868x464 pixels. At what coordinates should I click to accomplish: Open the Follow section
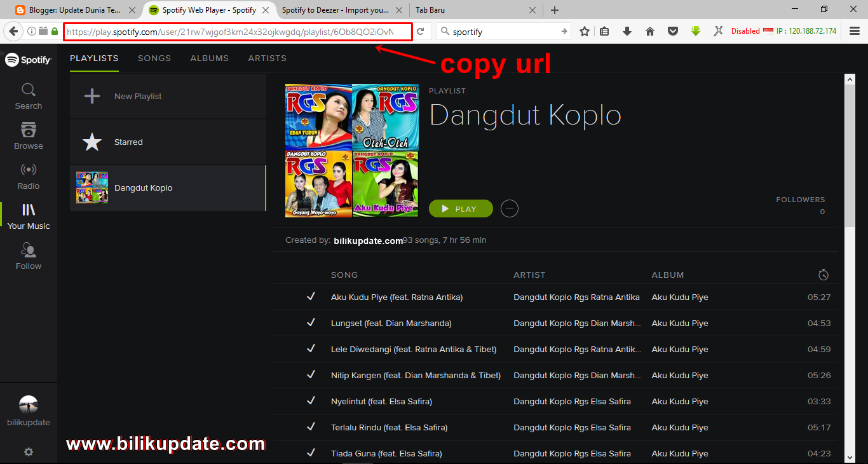click(29, 257)
